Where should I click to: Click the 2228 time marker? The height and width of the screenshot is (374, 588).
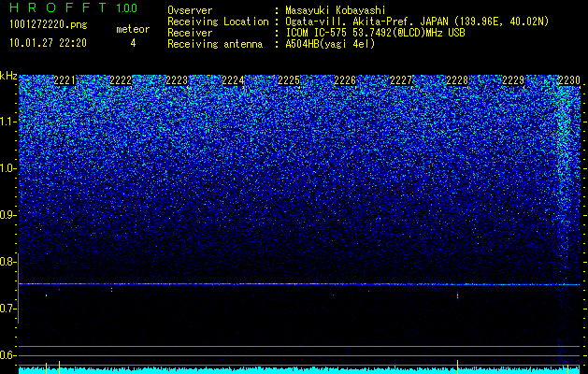click(x=457, y=80)
